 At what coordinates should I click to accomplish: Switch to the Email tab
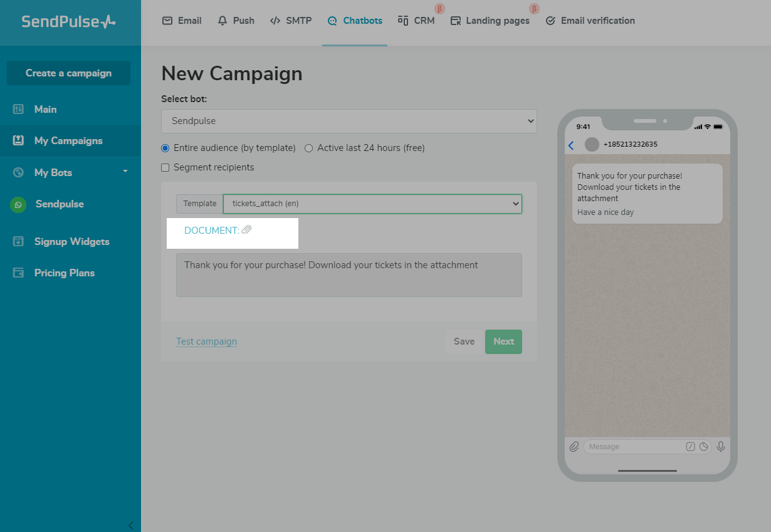182,21
